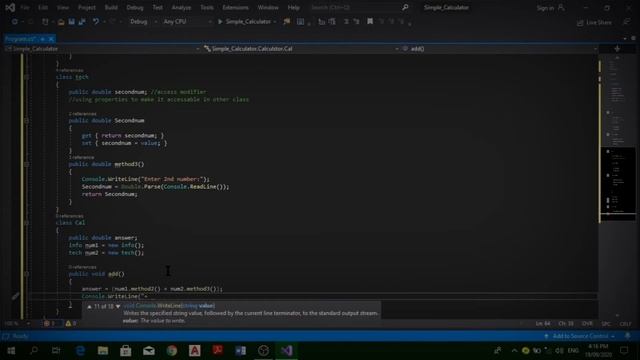Collapse the method3() outline node
640x360 pixels.
tap(27, 164)
